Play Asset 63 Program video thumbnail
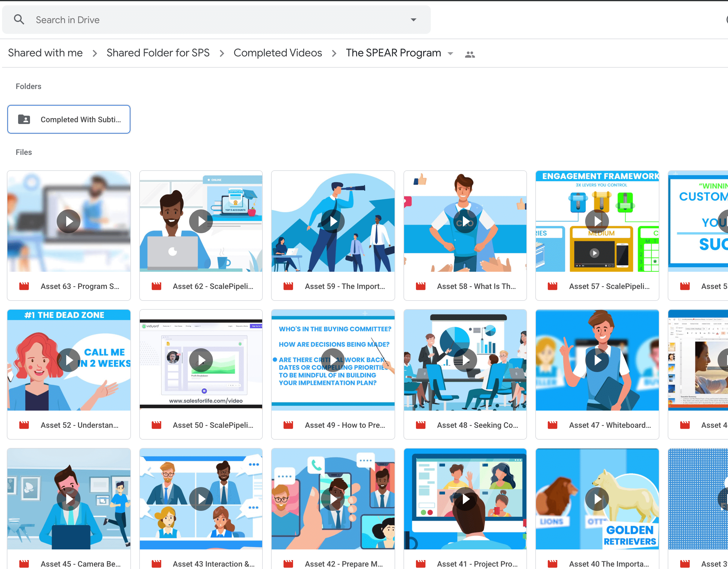This screenshot has height=569, width=728. (x=69, y=221)
